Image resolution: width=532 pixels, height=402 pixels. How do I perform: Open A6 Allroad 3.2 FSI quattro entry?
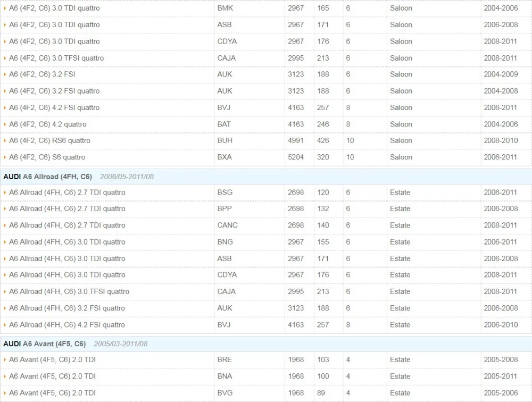(67, 308)
